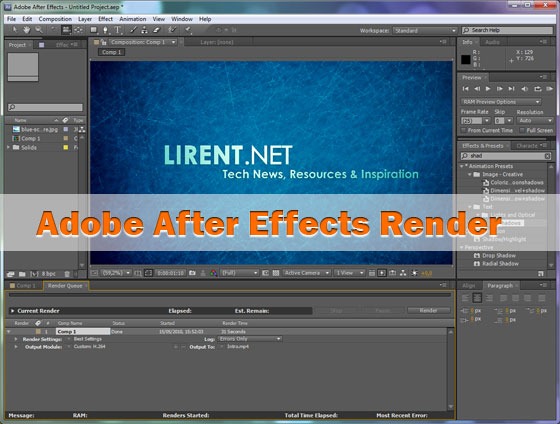This screenshot has height=424, width=560.
Task: Click the trash icon in Project panel
Action: [67, 274]
